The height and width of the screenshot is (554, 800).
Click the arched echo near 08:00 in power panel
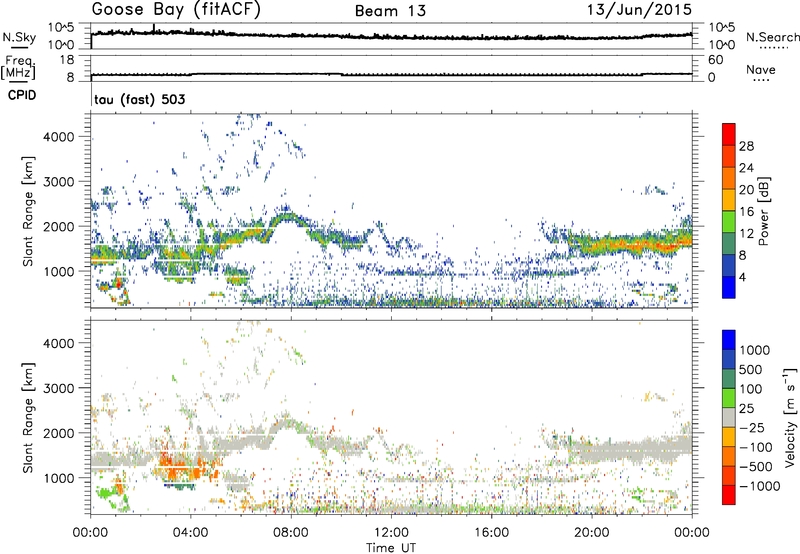point(288,219)
